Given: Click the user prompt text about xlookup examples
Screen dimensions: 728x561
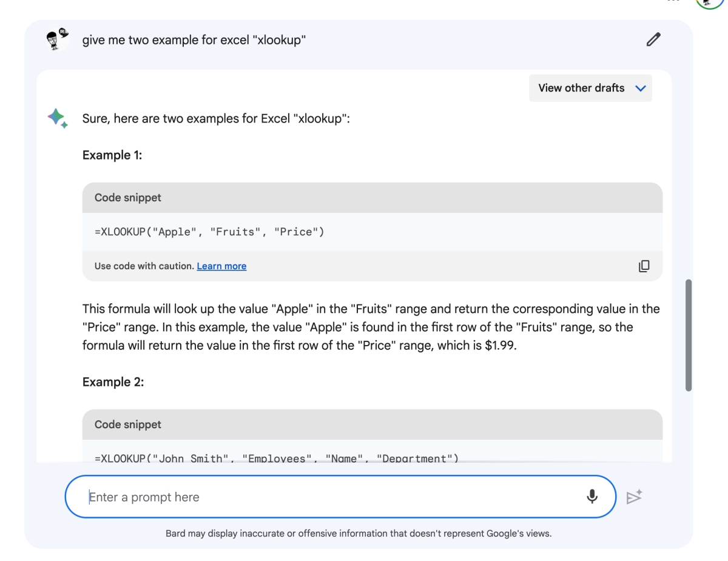Looking at the screenshot, I should (194, 41).
